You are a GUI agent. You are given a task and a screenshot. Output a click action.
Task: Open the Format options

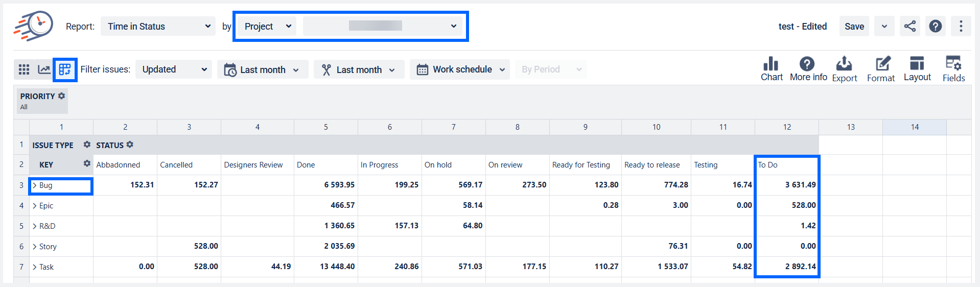[881, 69]
